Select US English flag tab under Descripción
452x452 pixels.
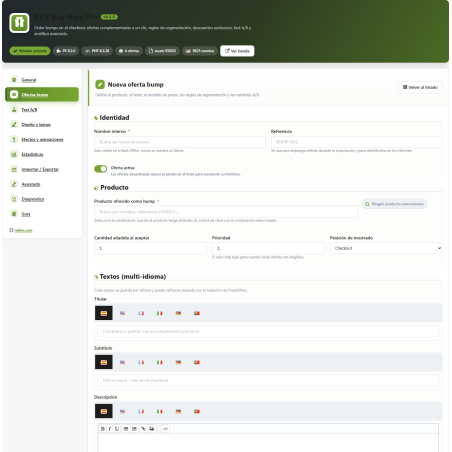click(x=122, y=411)
